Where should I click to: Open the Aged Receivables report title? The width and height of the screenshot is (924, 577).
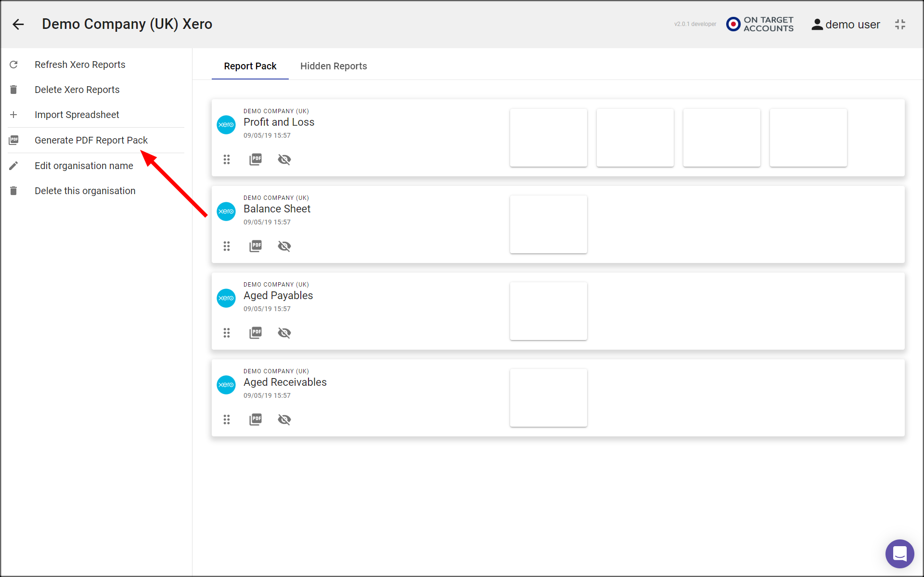click(285, 382)
